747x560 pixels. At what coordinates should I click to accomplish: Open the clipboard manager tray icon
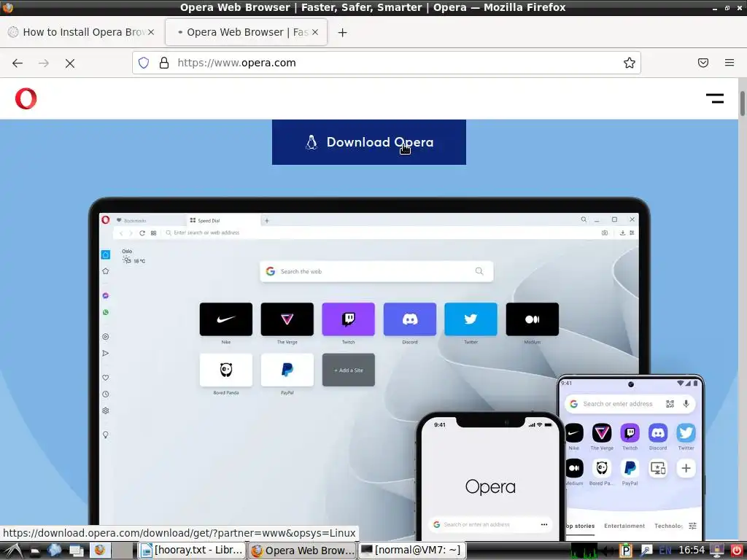(x=626, y=551)
